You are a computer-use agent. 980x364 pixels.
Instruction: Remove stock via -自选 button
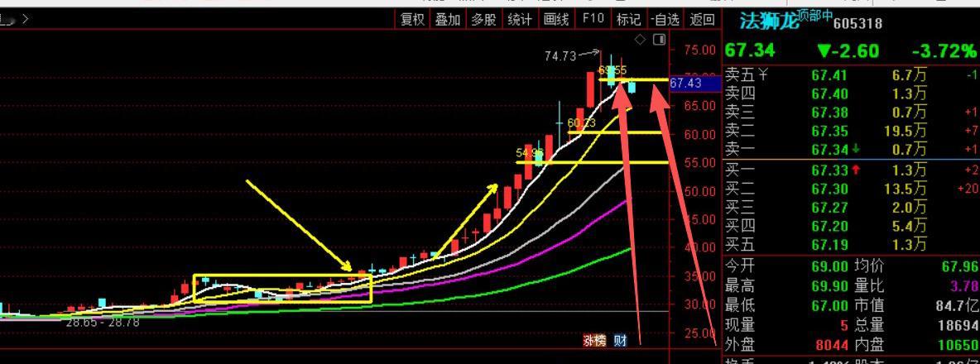point(665,19)
